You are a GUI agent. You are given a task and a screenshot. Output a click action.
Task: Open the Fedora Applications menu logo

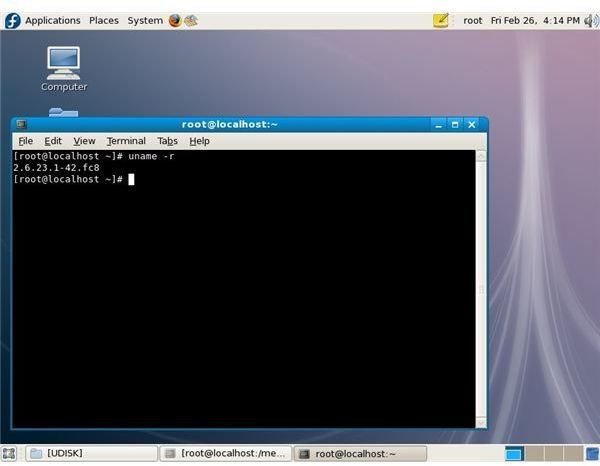pos(12,20)
